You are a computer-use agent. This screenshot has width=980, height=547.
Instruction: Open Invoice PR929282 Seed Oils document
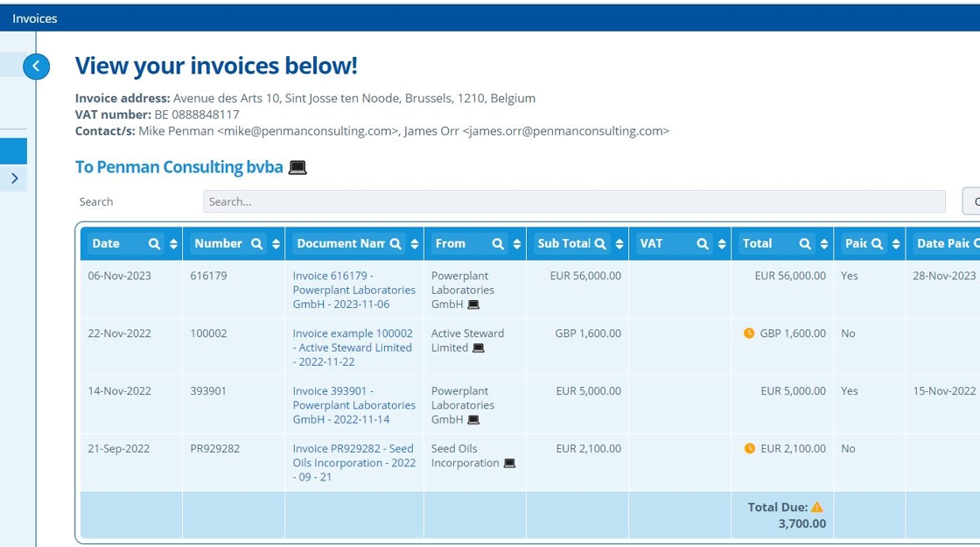[x=353, y=463]
